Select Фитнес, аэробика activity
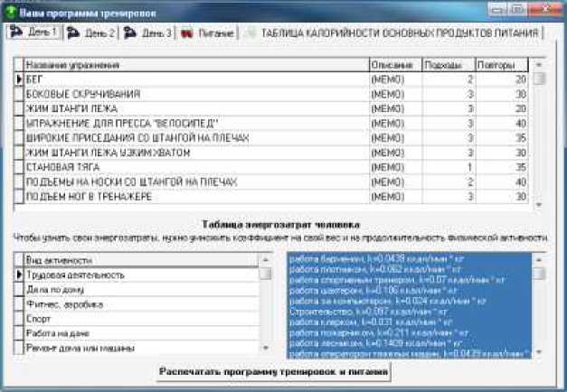The image size is (567, 392). point(141,304)
